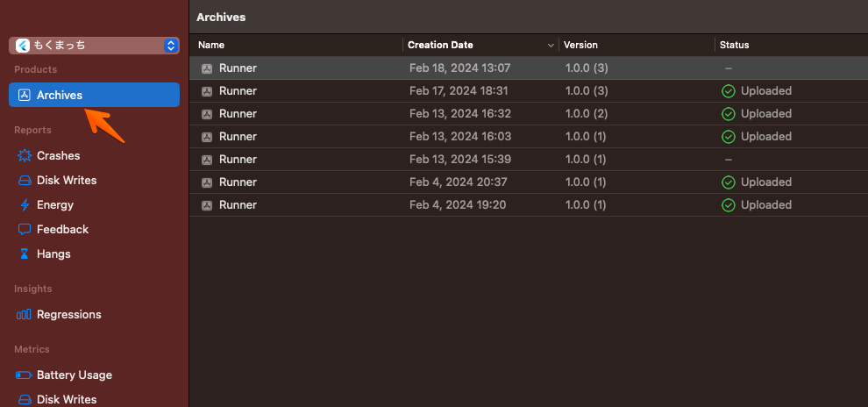Viewport: 868px width, 407px height.
Task: Select Runner archive from Feb 13, 2024 16:32
Action: 529,113
